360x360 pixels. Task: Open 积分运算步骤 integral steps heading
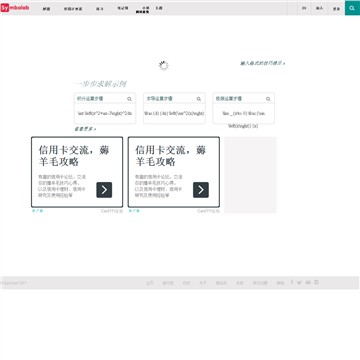[x=90, y=99]
